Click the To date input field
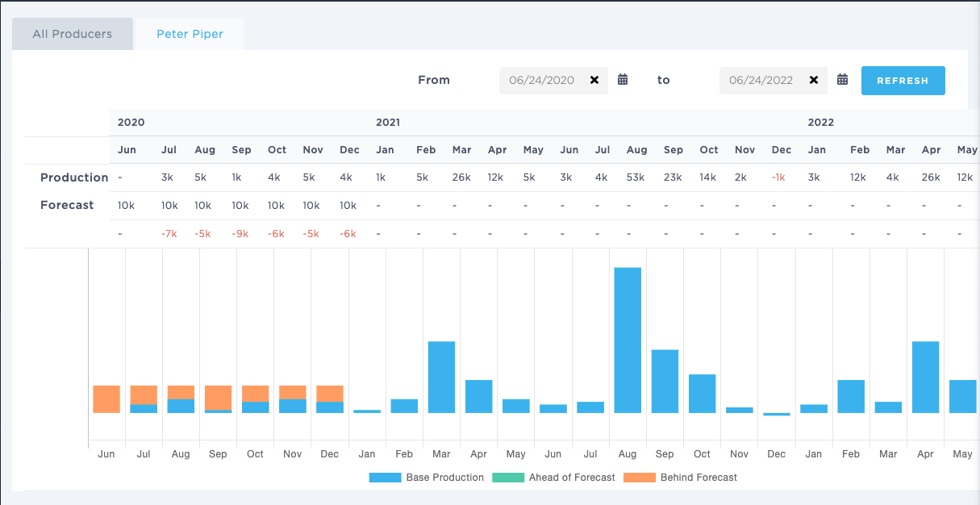The width and height of the screenshot is (980, 505). 761,80
